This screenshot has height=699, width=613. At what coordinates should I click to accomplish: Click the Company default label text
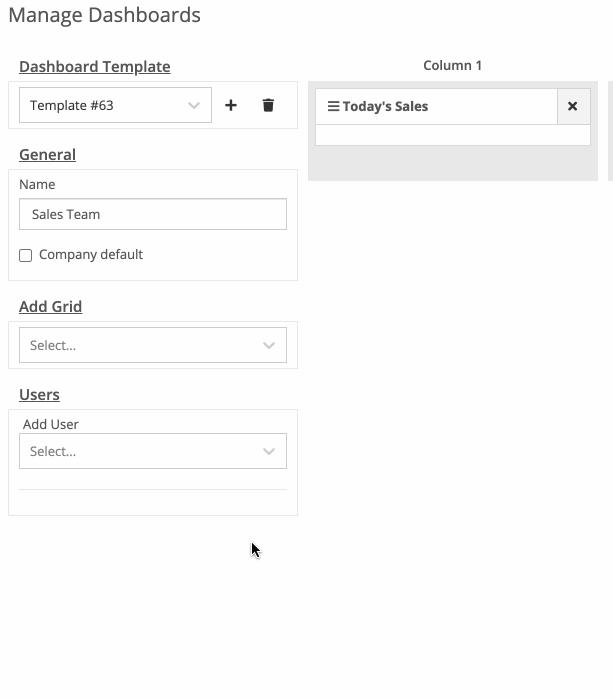(91, 255)
